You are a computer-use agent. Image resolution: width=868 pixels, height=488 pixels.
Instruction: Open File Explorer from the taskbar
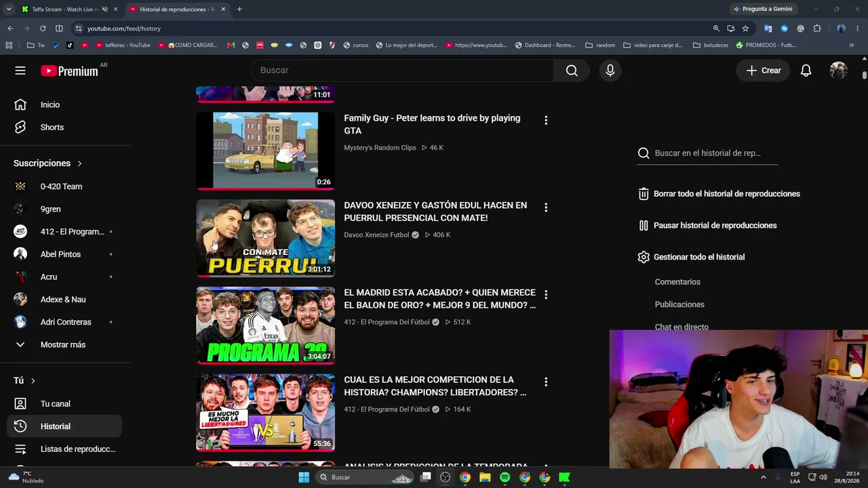click(x=485, y=477)
